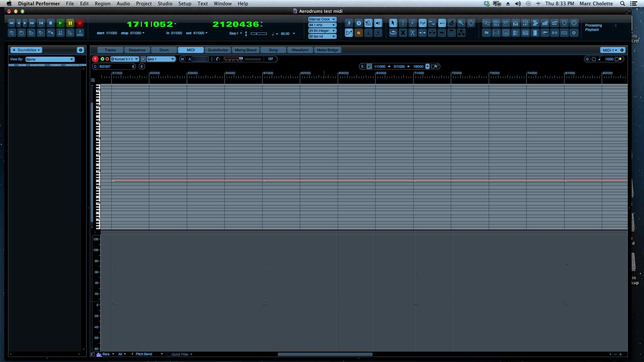
Task: Switch to the Mixing Board tab
Action: (246, 50)
